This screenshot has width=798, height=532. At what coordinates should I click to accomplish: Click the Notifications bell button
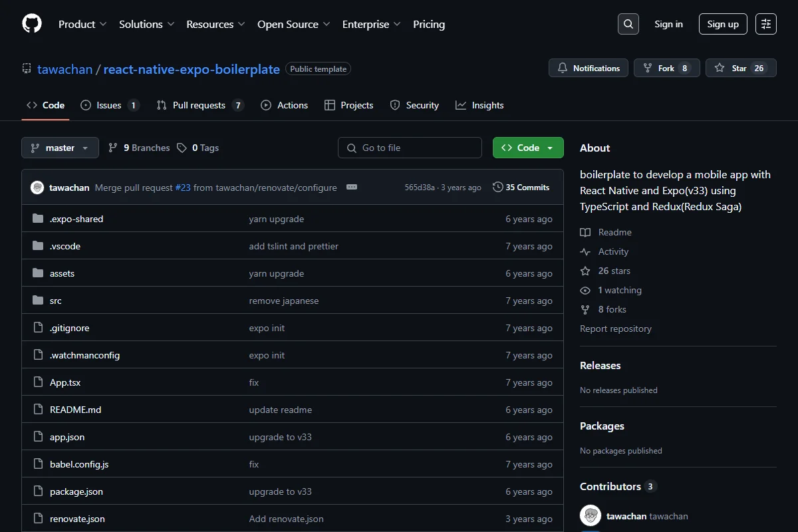(x=589, y=68)
